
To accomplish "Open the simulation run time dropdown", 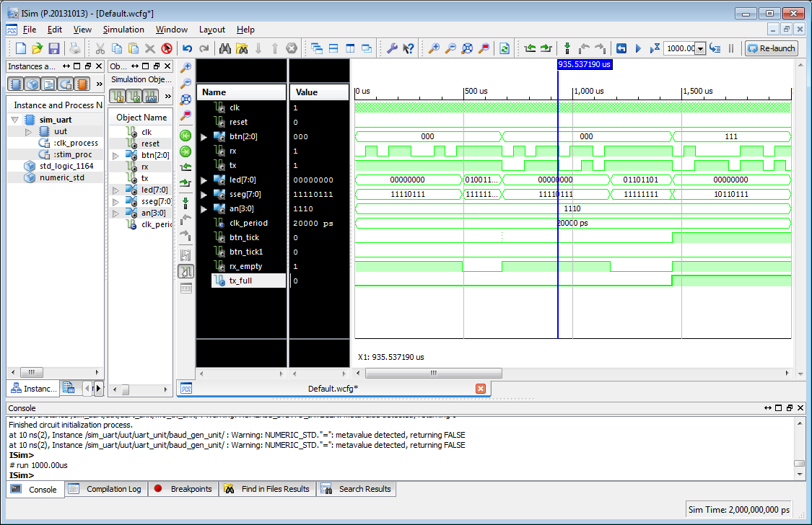I will (699, 48).
